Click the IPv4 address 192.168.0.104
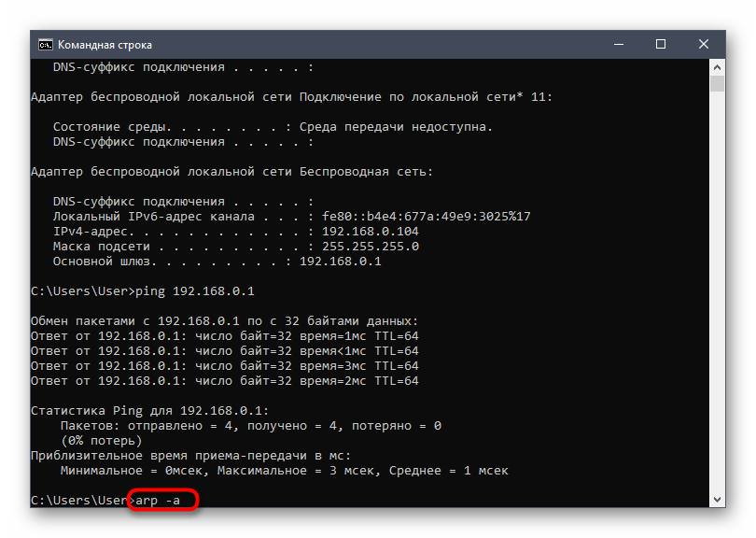This screenshot has height=538, width=756. [371, 231]
